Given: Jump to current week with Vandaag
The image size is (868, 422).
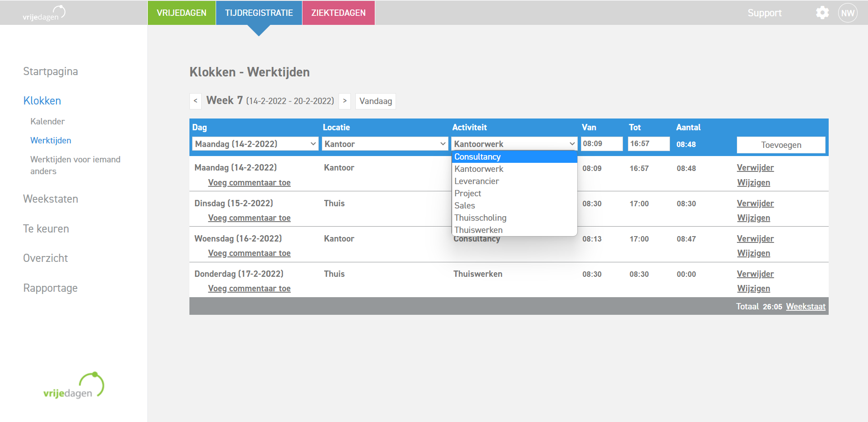Looking at the screenshot, I should [375, 101].
